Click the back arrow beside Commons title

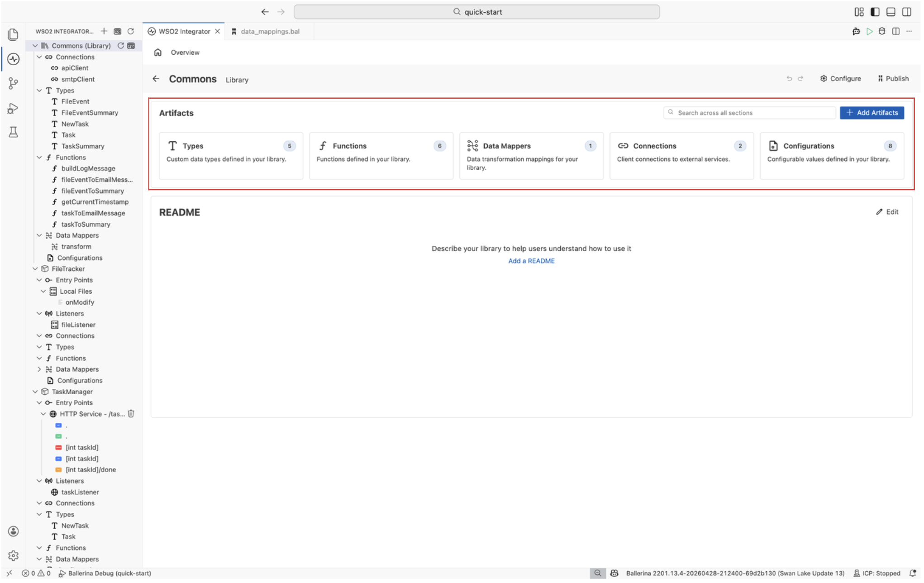[156, 79]
